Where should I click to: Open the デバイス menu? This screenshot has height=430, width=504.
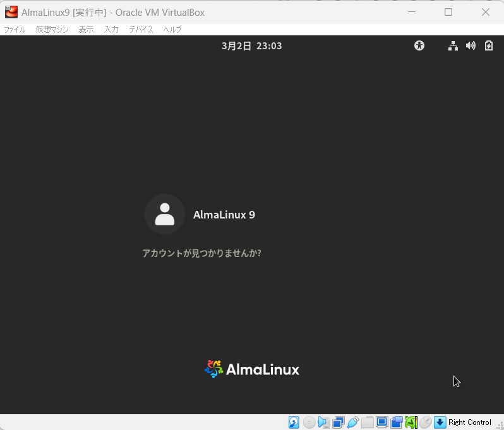(141, 30)
